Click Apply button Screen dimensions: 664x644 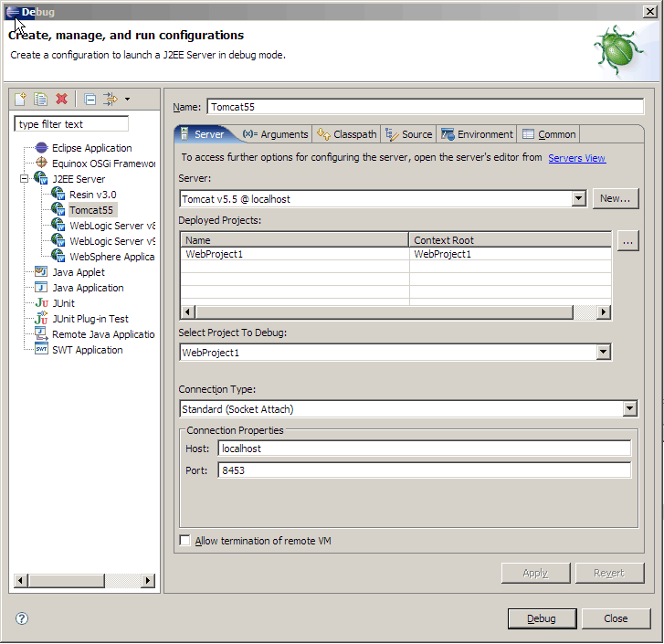click(536, 573)
